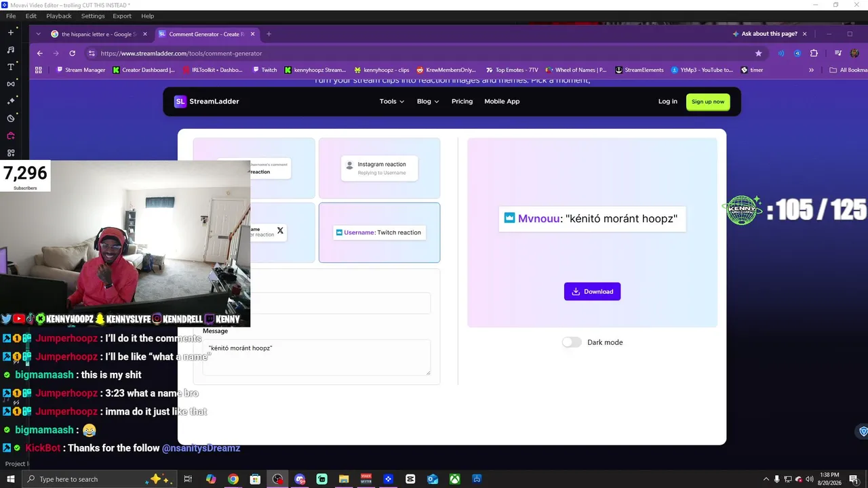The width and height of the screenshot is (868, 488).
Task: Open the Movavi more tools grid icon
Action: coord(10,153)
